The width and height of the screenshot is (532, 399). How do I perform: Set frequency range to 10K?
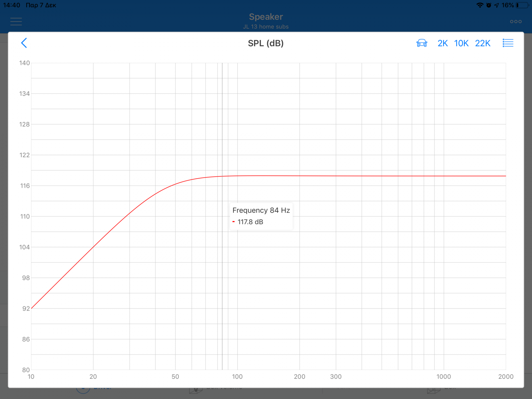[461, 43]
